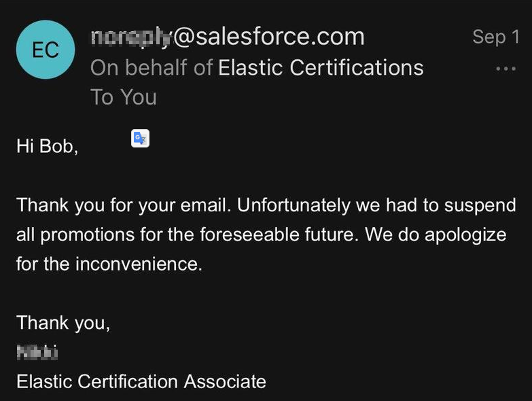Click the "On behalf of" label
Screen dimensions: 532x401
click(151, 67)
